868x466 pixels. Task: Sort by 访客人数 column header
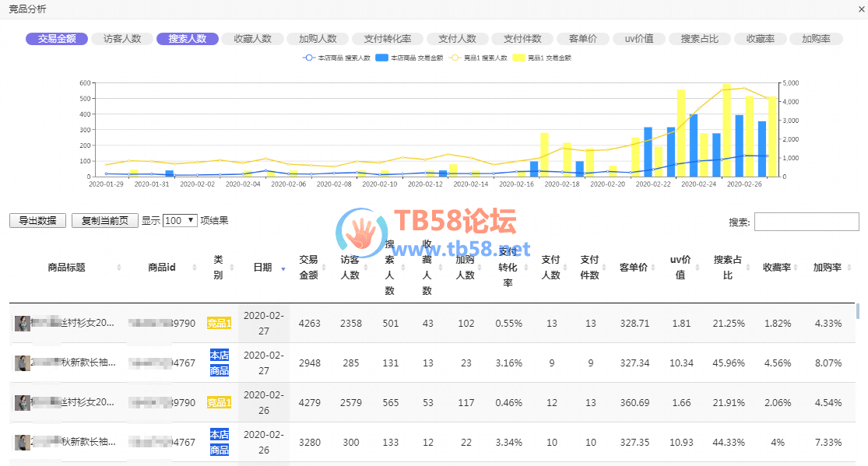click(x=350, y=267)
